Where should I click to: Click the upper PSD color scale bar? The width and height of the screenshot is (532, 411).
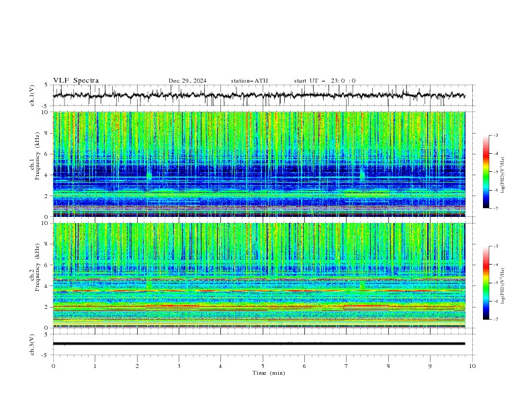coord(486,172)
